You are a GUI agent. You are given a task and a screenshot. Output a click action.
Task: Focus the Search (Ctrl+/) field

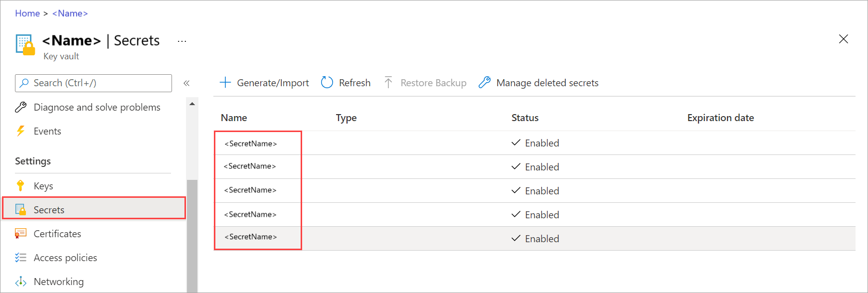tap(93, 83)
